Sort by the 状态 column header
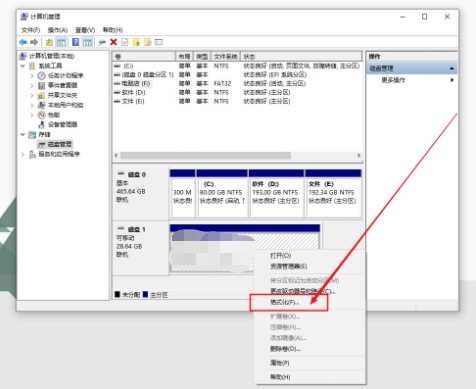The width and height of the screenshot is (476, 389). click(301, 56)
